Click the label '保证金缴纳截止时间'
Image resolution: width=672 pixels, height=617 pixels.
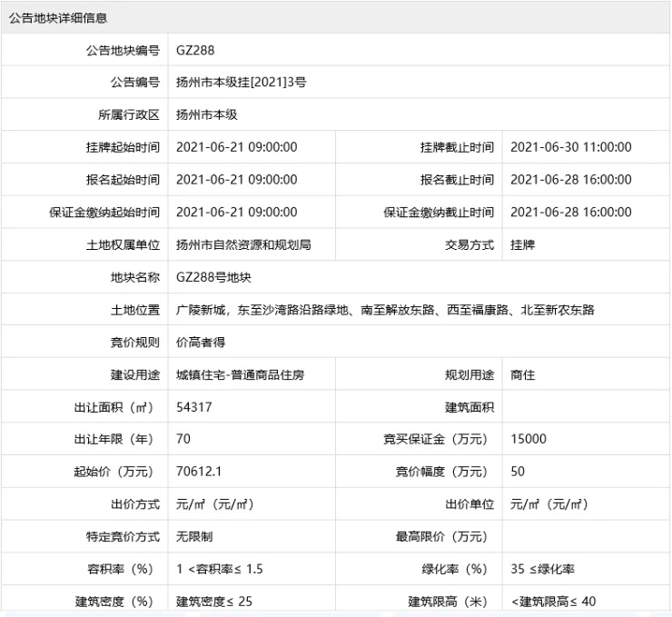pos(439,213)
